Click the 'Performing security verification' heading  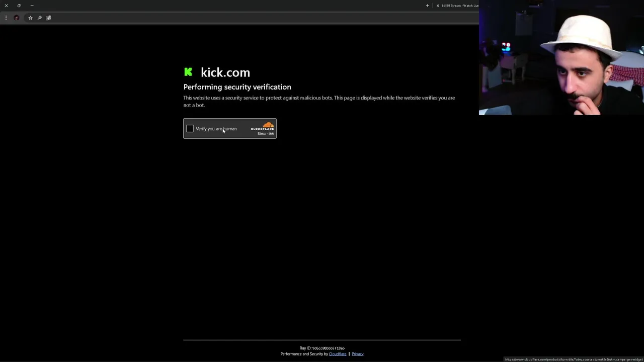pos(237,87)
